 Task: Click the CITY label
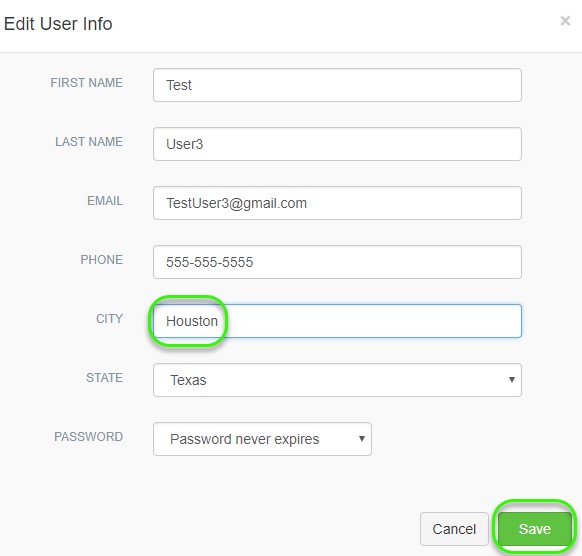tap(109, 319)
